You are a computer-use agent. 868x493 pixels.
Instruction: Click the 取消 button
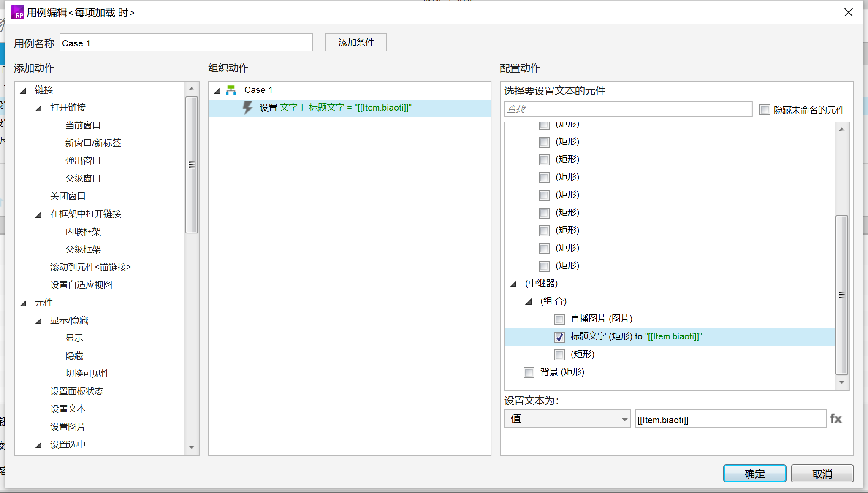click(822, 474)
